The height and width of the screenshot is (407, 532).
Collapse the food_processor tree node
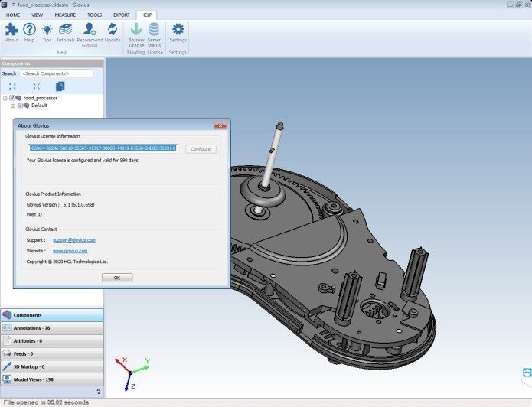click(x=5, y=98)
